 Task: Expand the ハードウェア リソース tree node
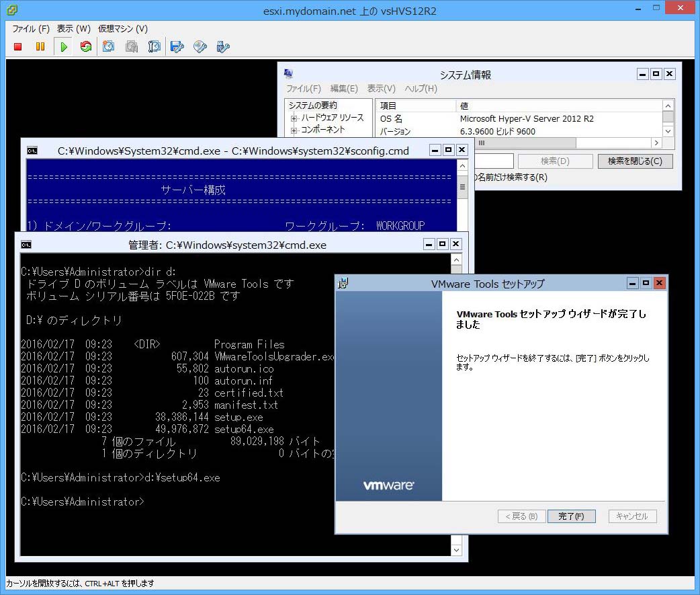tap(294, 118)
